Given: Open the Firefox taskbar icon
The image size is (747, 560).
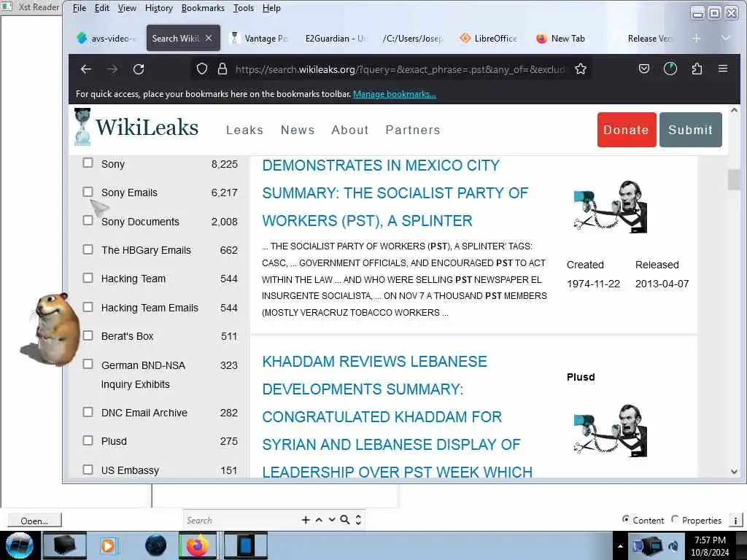Looking at the screenshot, I should tap(198, 545).
